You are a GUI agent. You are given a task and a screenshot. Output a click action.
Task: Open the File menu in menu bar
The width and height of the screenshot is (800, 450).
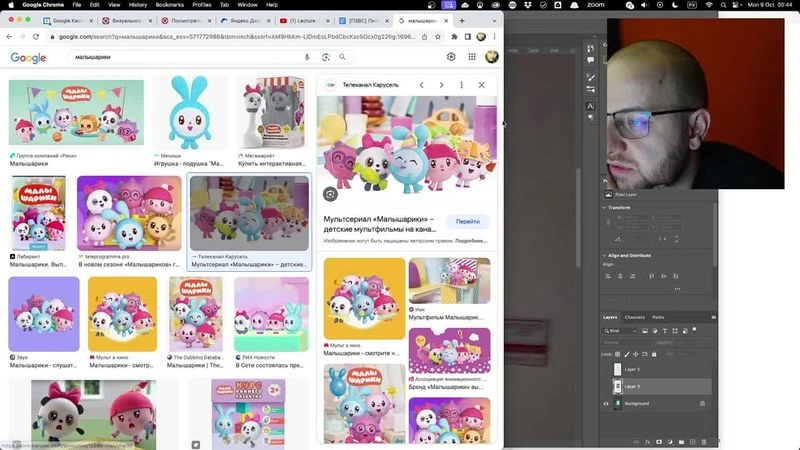[x=77, y=5]
